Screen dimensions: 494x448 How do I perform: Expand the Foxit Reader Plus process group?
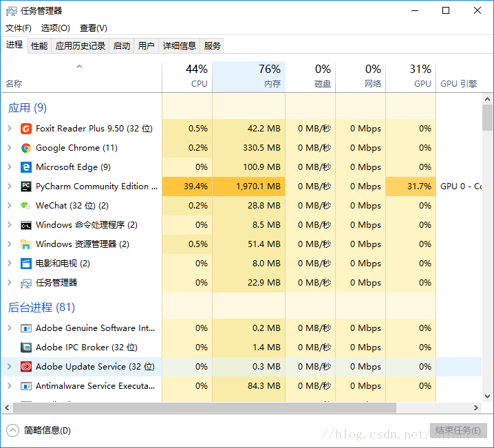coord(10,128)
